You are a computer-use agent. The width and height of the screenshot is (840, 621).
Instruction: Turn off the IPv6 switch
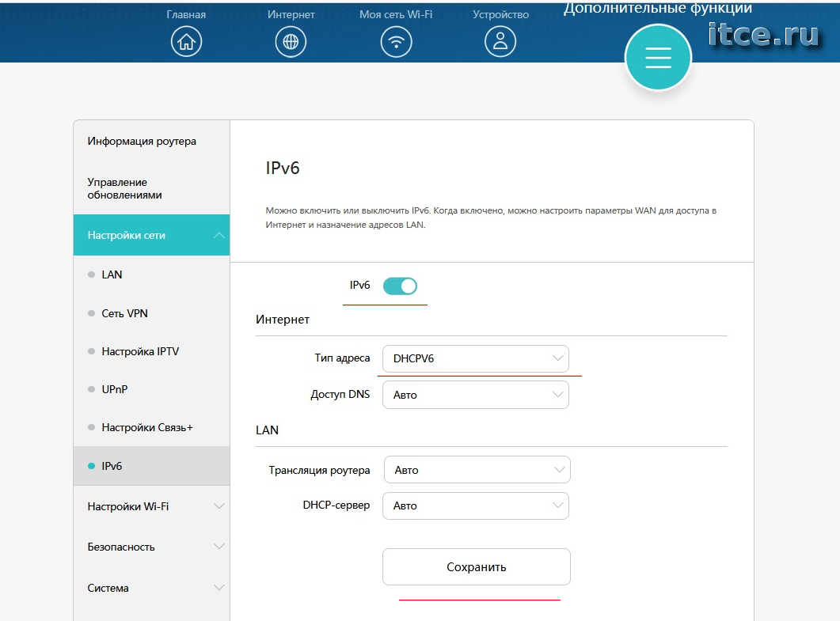click(x=400, y=286)
